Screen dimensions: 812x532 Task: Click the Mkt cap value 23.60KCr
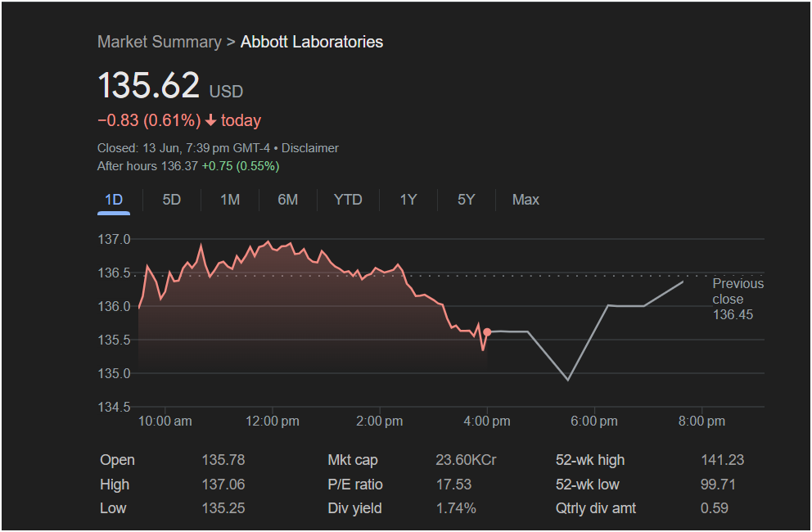point(466,460)
